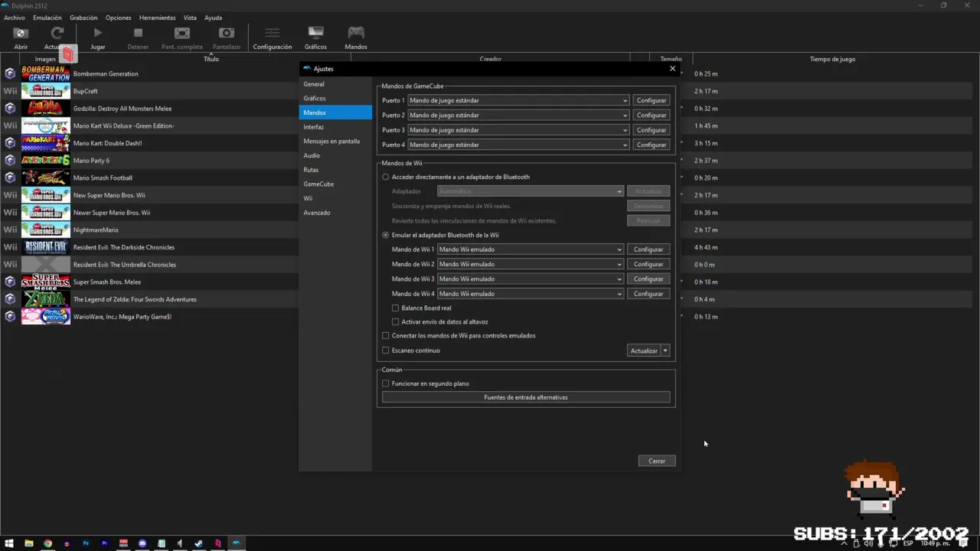980x551 pixels.
Task: Click Configurar for Puerto 3
Action: 652,130
